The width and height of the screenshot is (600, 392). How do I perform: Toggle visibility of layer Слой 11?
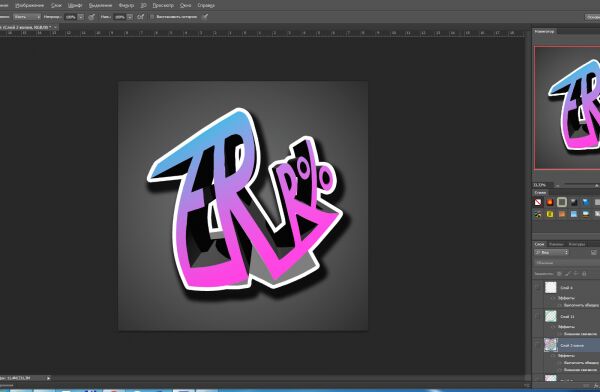pyautogui.click(x=538, y=317)
